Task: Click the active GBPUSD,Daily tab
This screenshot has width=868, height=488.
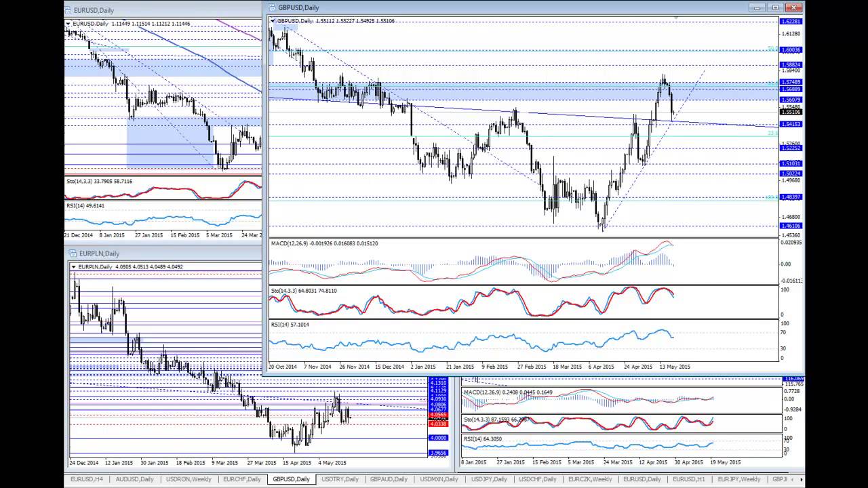Action: tap(290, 479)
